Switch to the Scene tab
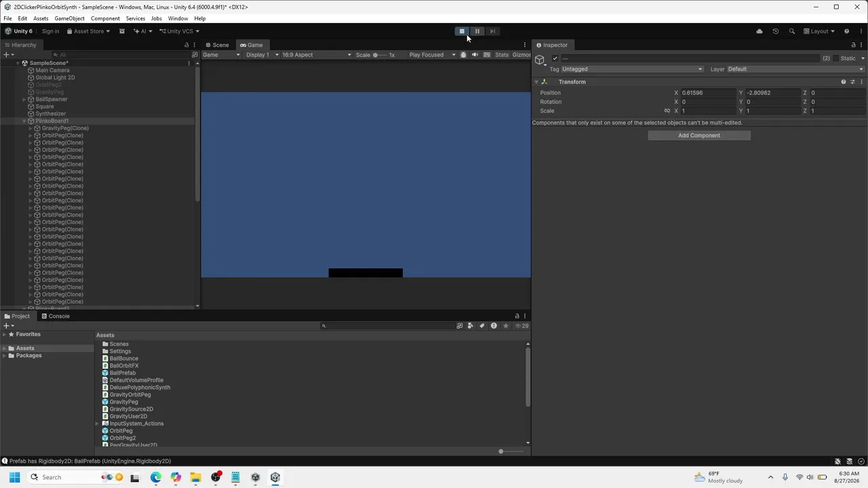Screen dimensions: 868x488 (x=217, y=45)
